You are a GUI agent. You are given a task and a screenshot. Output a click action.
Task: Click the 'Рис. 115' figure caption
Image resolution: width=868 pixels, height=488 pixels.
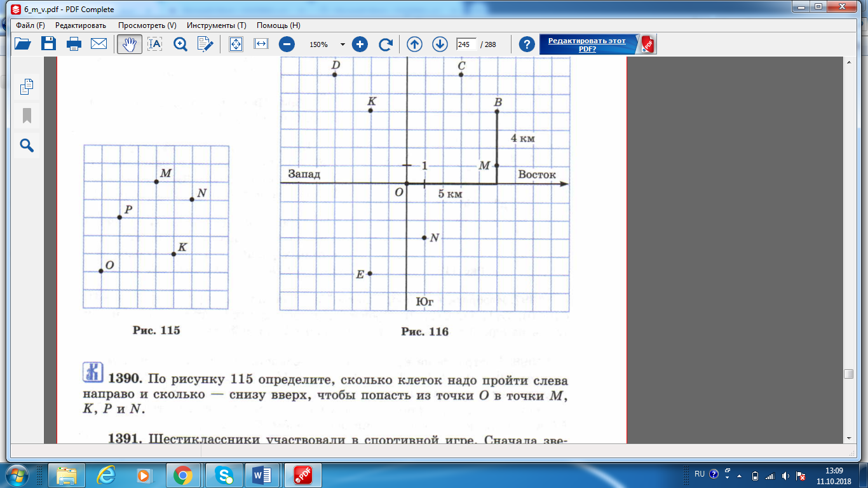(x=156, y=330)
